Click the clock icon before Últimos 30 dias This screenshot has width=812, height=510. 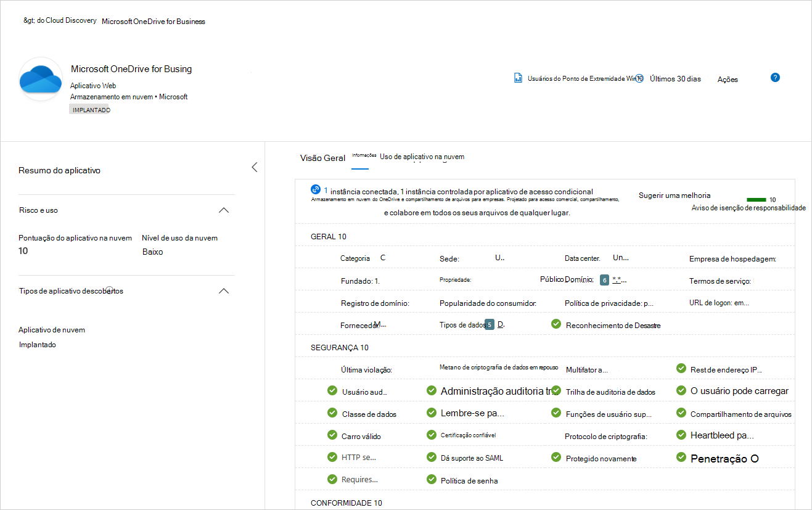639,78
